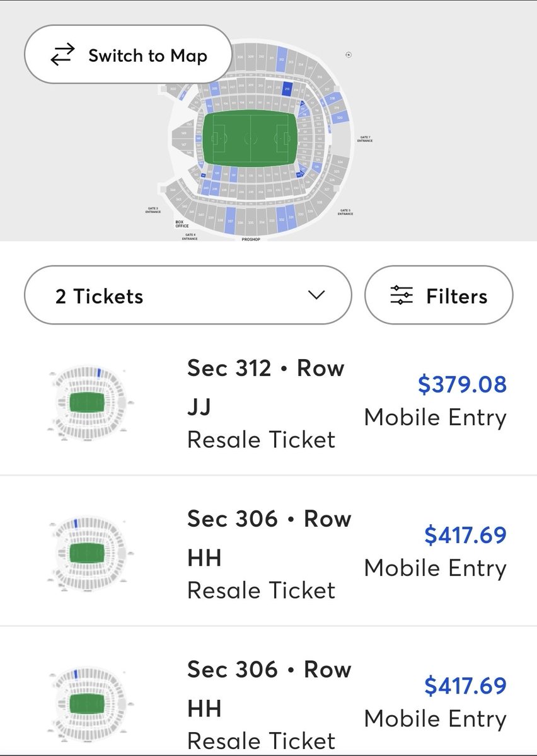
Task: Expand the 2 Tickets quantity dropdown
Action: pos(187,295)
